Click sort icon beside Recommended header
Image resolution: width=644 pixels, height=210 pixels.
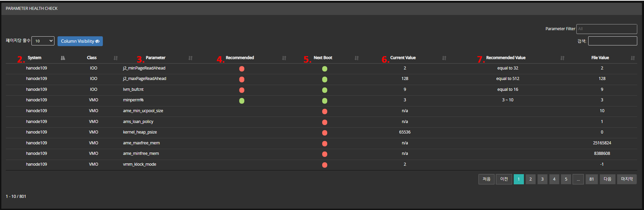tap(284, 58)
